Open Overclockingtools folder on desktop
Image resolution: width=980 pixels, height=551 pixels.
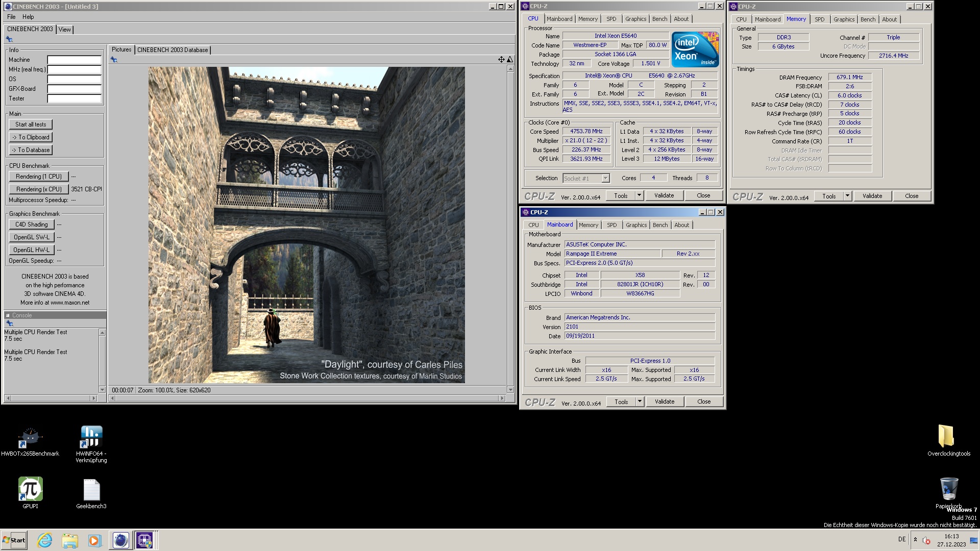click(x=948, y=440)
